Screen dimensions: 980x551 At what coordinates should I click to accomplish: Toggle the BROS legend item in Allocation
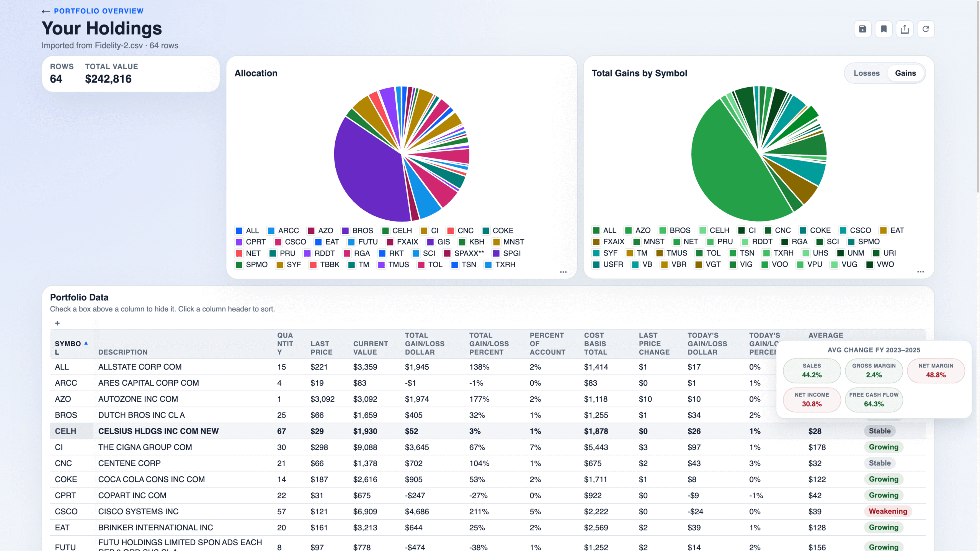[x=358, y=231]
